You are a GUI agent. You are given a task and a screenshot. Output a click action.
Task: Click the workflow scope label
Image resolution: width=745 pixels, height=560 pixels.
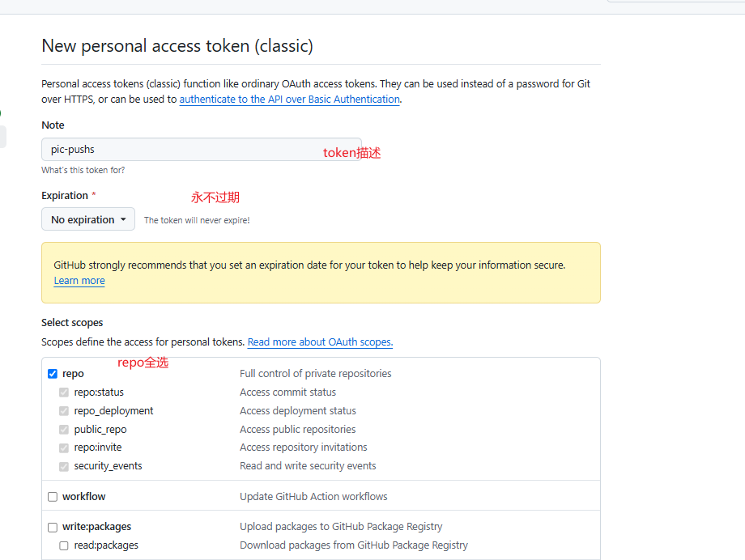tap(84, 497)
